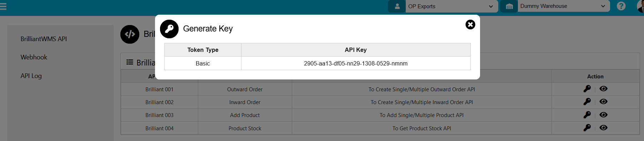View details of Inward Order API
Image resolution: width=644 pixels, height=141 pixels.
point(603,102)
